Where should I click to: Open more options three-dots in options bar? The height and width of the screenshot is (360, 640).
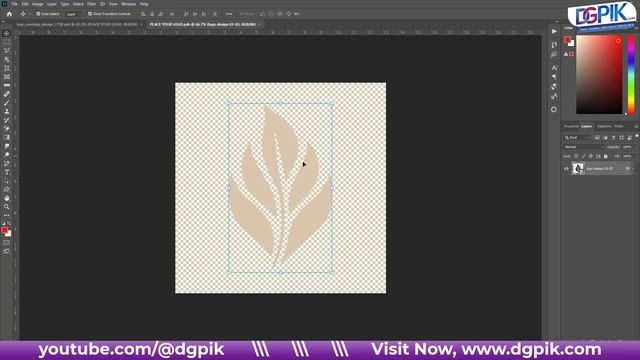coord(229,14)
